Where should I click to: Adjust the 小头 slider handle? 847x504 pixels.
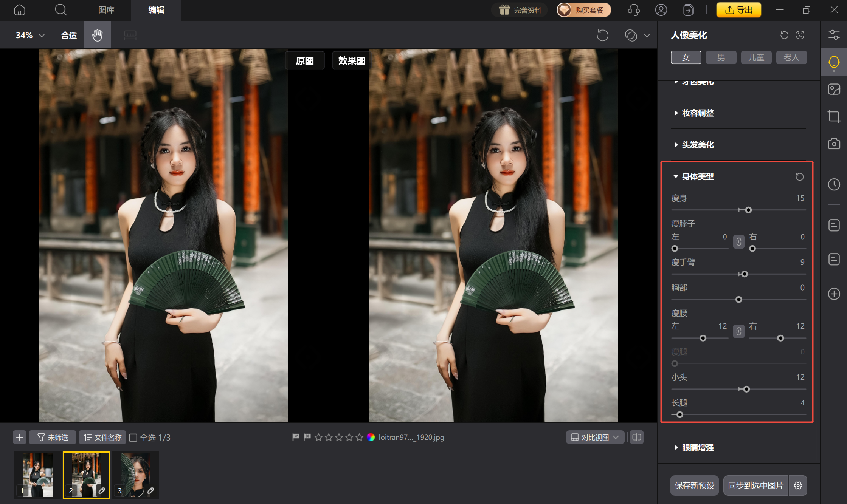(746, 389)
